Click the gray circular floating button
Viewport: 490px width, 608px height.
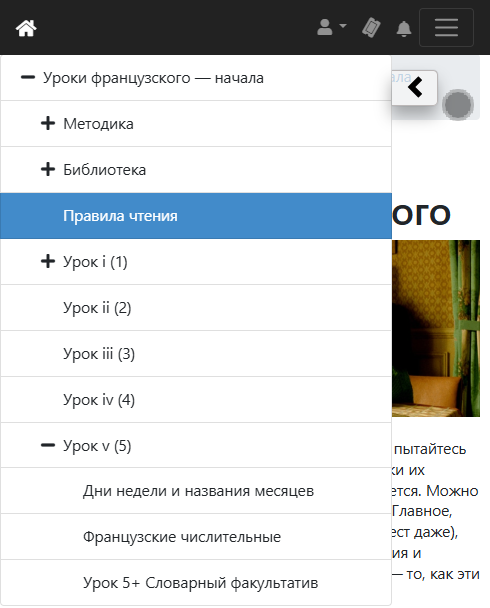coord(458,105)
